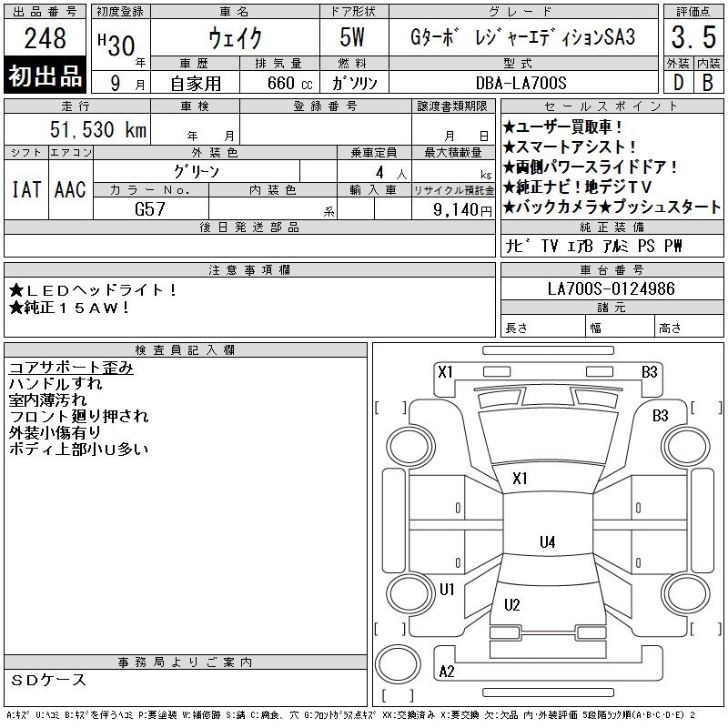The height and width of the screenshot is (728, 728).
Task: Select the lot number 248
Action: pyautogui.click(x=45, y=38)
